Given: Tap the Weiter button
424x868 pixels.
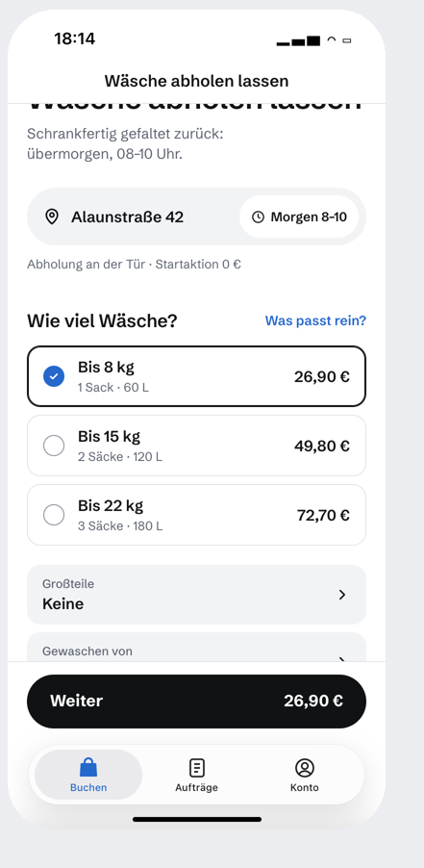Looking at the screenshot, I should pyautogui.click(x=196, y=701).
